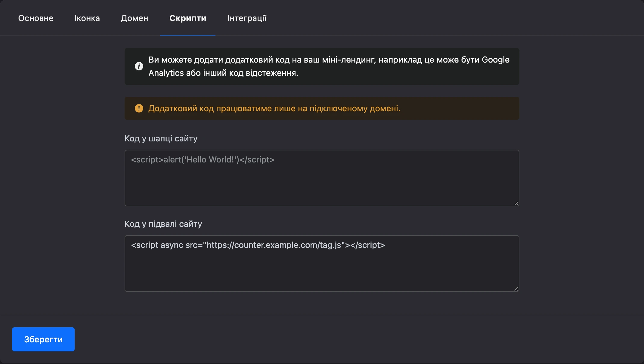Image resolution: width=644 pixels, height=364 pixels.
Task: Click the blue underline beneath Скрипти
Action: [188, 35]
